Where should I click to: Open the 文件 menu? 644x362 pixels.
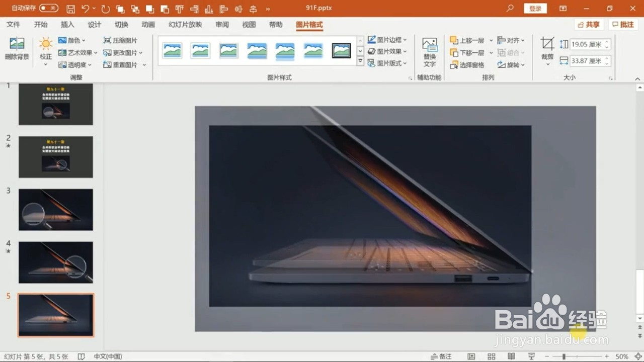coord(14,25)
